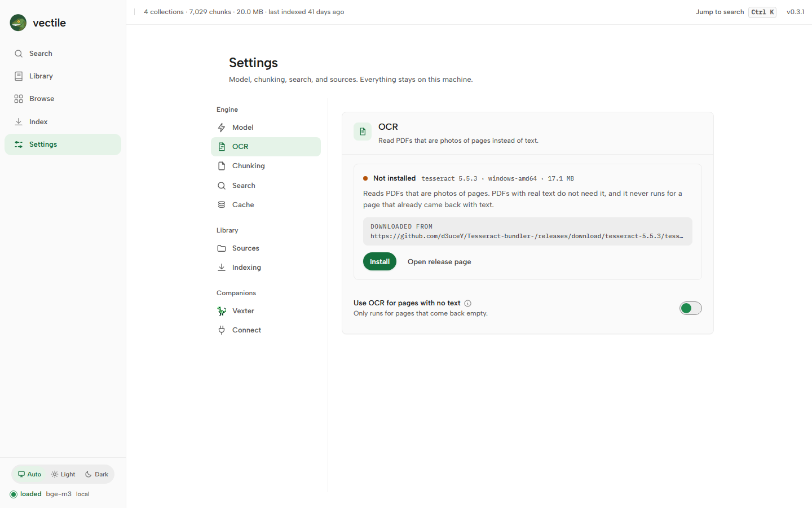Open the Model engine settings
Image resolution: width=812 pixels, height=508 pixels.
point(266,128)
